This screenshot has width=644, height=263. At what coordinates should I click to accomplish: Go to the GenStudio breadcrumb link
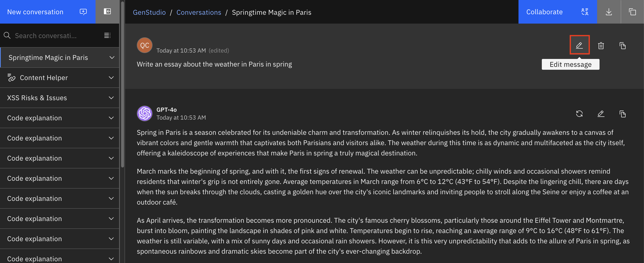click(149, 12)
